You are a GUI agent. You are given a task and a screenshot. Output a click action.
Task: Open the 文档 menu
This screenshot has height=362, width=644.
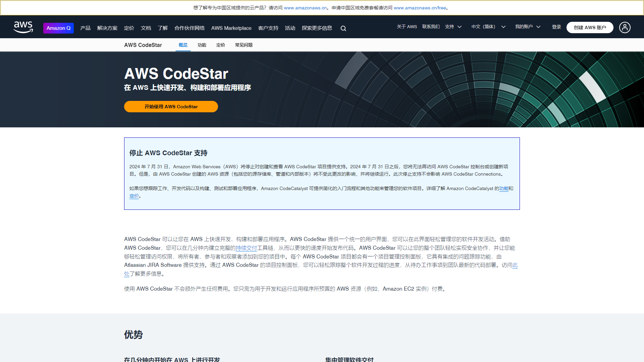click(146, 28)
